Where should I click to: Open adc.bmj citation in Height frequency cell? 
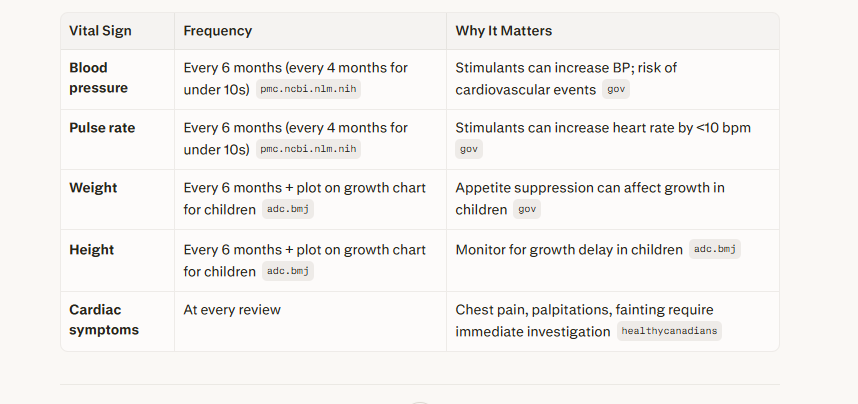point(288,271)
